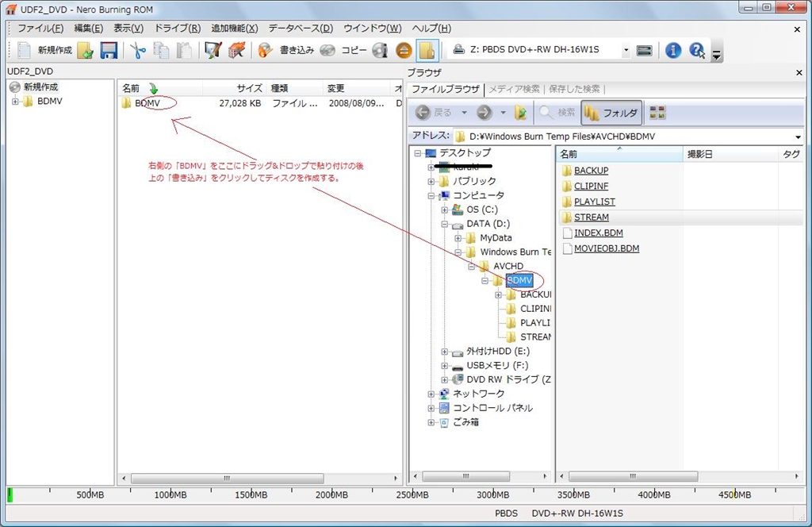Open the ファイル(F) menu
The width and height of the screenshot is (812, 527).
[x=41, y=29]
